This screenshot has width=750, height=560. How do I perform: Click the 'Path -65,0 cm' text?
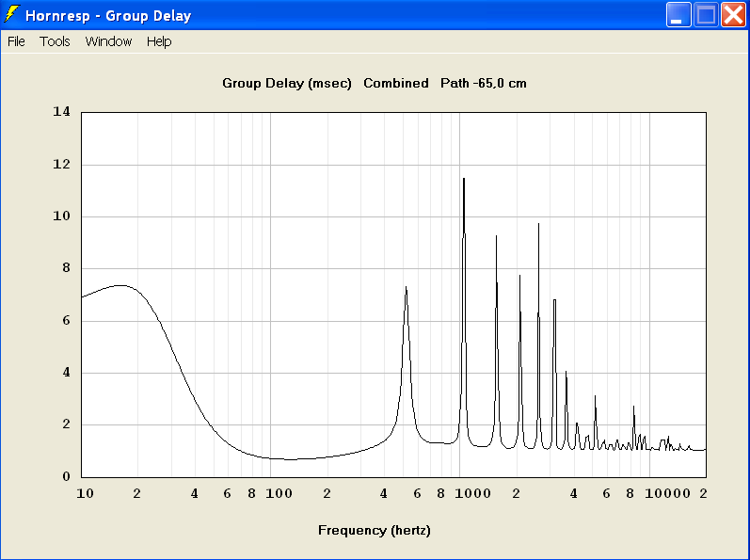point(484,83)
